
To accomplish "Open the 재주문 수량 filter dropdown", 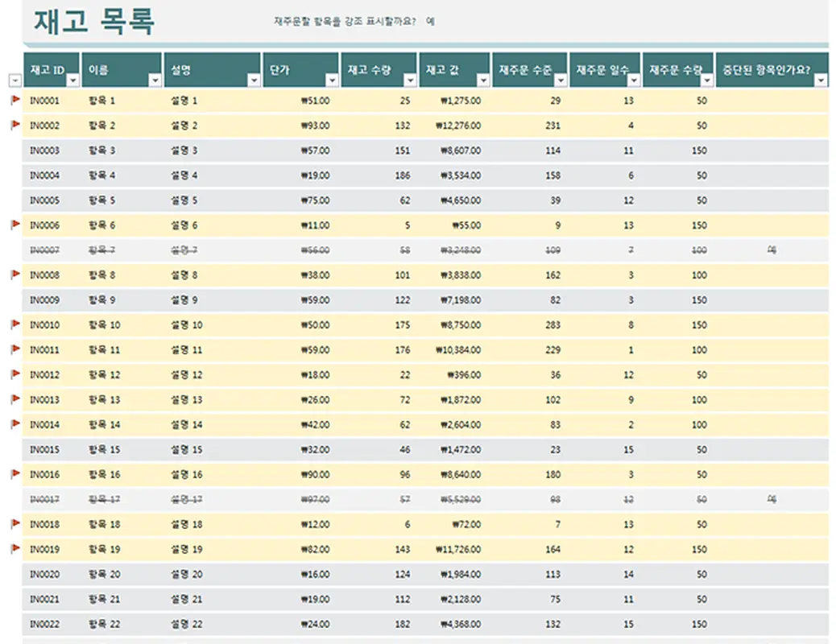I will point(707,80).
